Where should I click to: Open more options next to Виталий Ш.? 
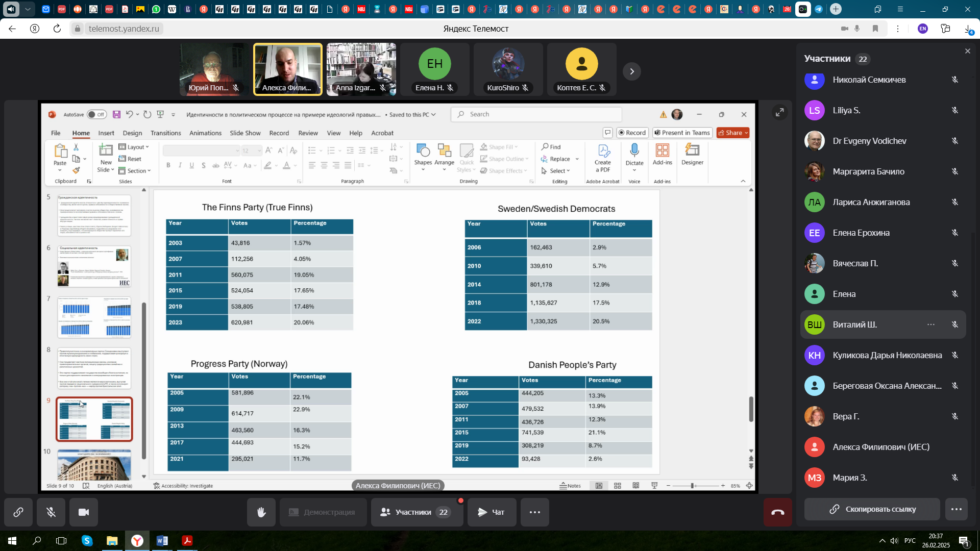click(x=931, y=324)
